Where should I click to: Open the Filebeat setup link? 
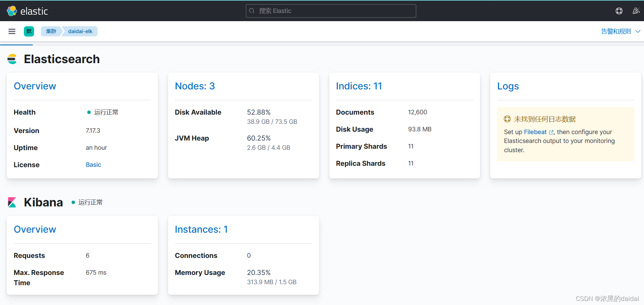point(535,132)
